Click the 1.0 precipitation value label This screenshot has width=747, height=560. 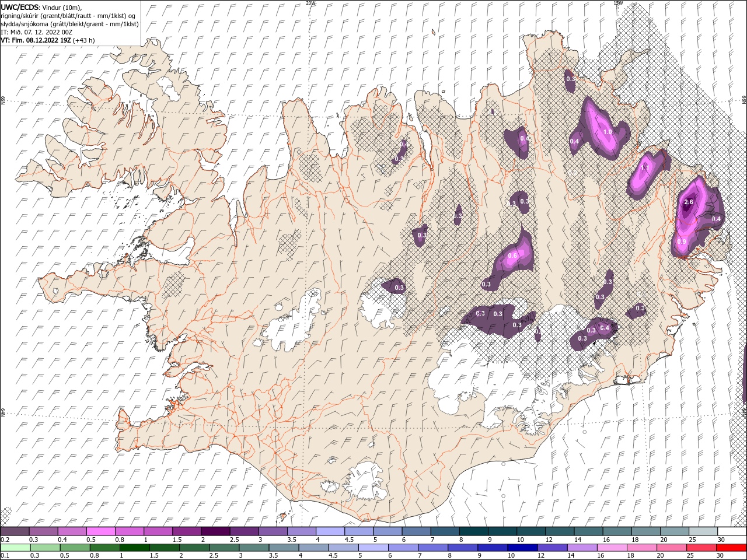point(608,132)
